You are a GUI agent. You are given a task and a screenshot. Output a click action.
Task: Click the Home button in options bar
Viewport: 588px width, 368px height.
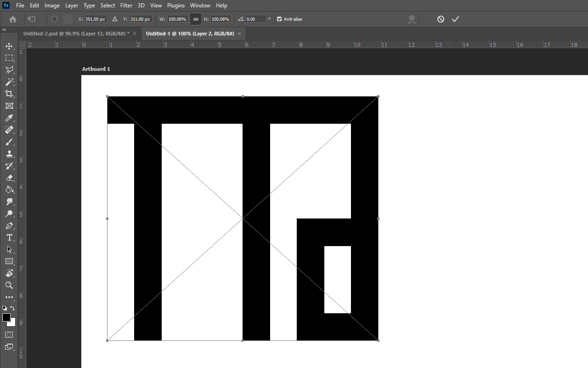coord(13,19)
